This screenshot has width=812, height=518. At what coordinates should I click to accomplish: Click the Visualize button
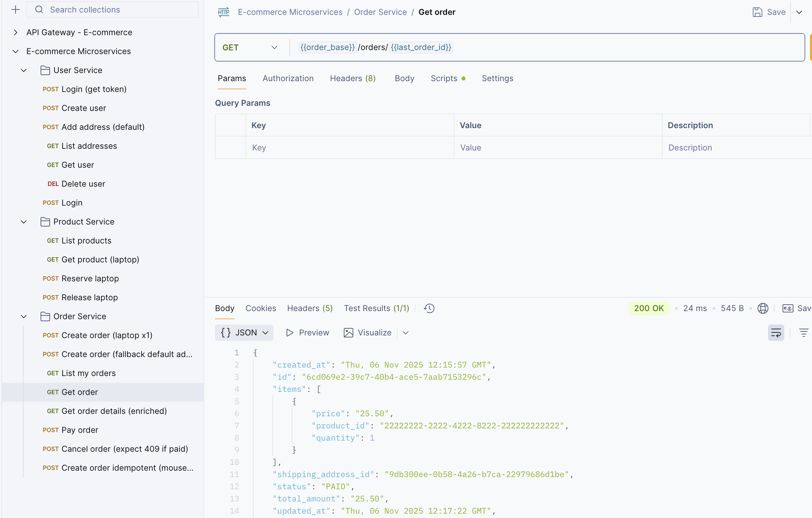tap(367, 332)
